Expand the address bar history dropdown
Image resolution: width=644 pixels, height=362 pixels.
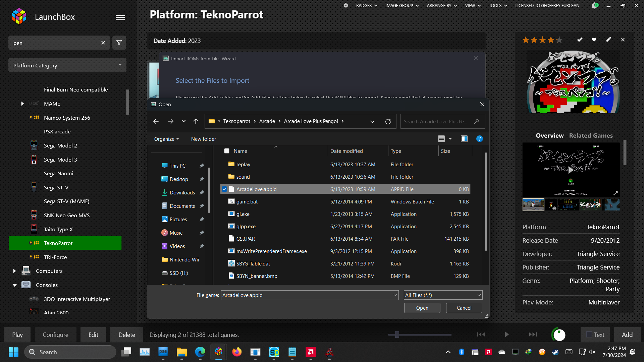(372, 121)
